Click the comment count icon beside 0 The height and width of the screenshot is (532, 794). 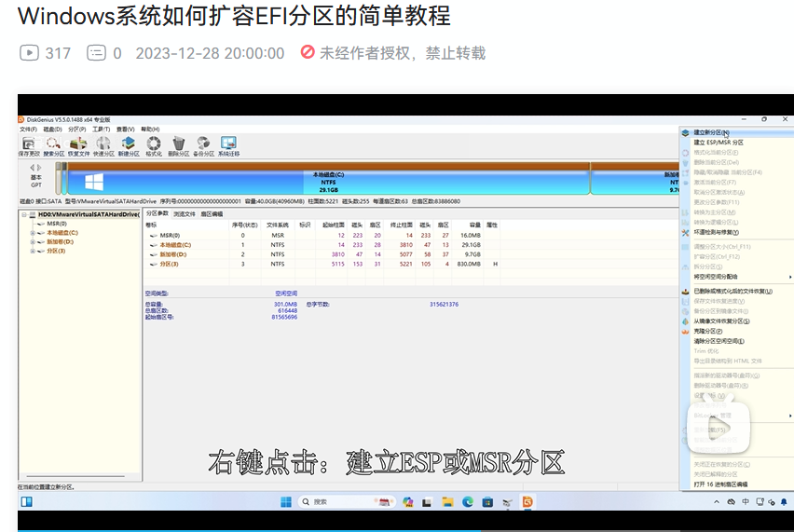(96, 53)
